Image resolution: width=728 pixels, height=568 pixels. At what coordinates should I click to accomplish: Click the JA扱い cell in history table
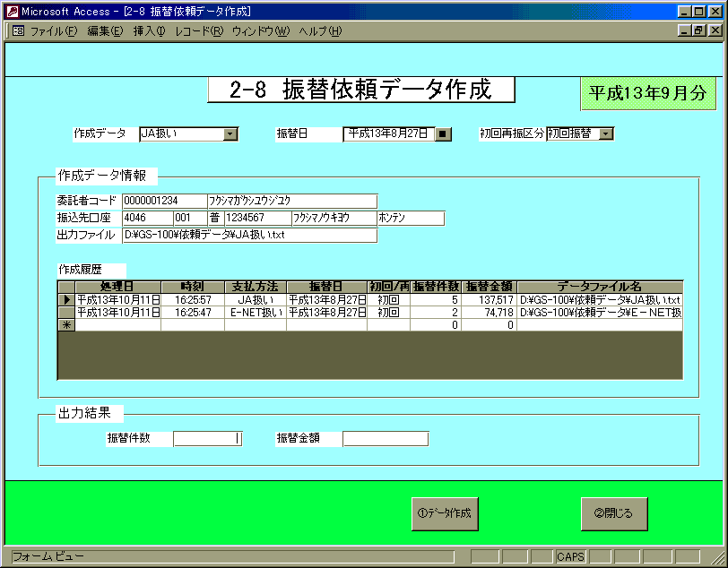[256, 300]
